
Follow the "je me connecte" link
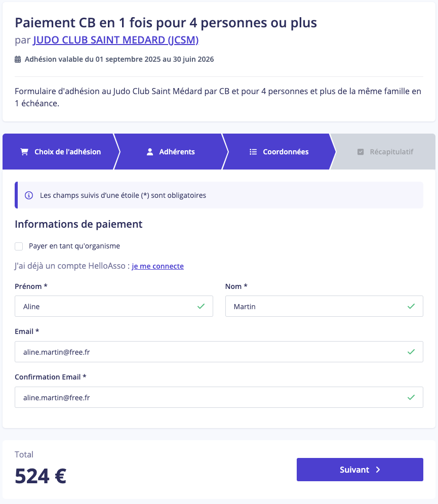click(157, 266)
